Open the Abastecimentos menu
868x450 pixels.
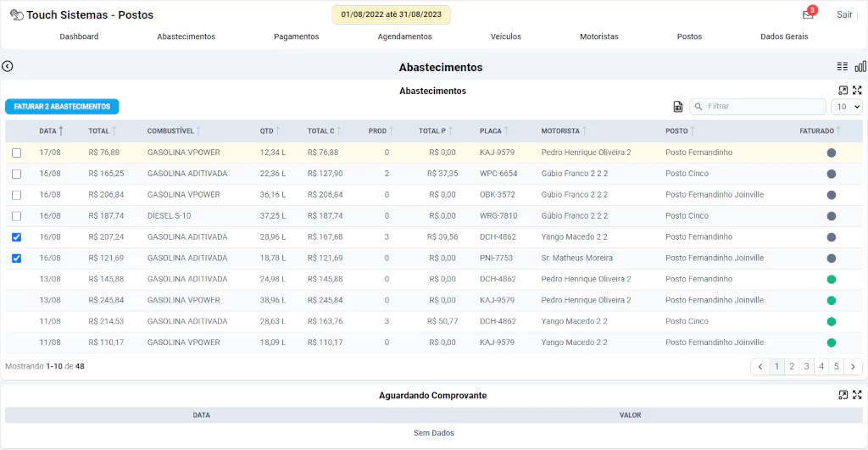coord(186,36)
